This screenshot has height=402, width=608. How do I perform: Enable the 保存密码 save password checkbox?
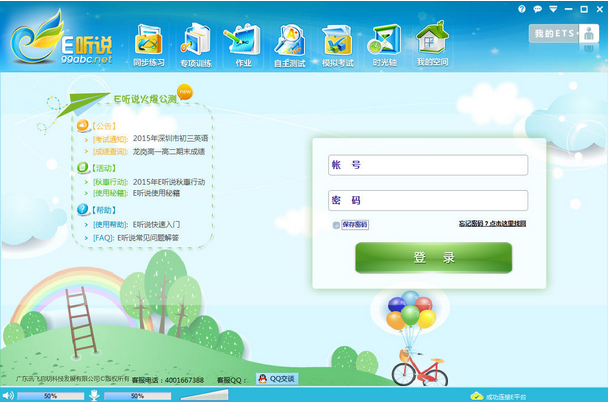click(337, 225)
